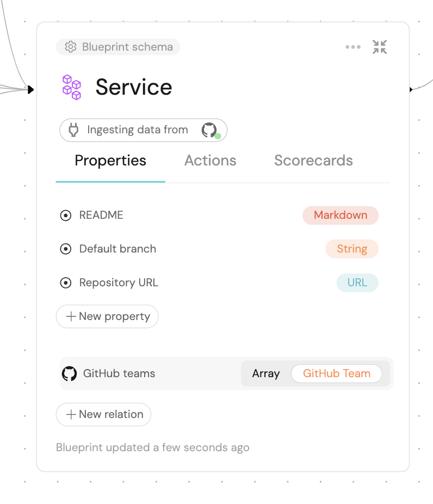Click GitHub icon beside GitHub teams relation
Viewport: 433px width, 504px height.
70,373
